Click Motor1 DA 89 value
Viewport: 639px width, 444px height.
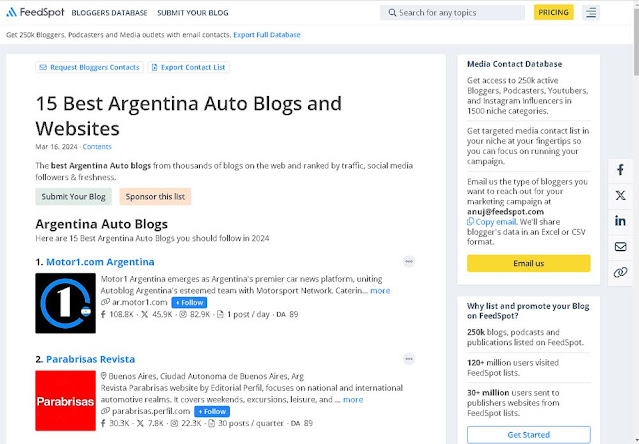coord(287,314)
